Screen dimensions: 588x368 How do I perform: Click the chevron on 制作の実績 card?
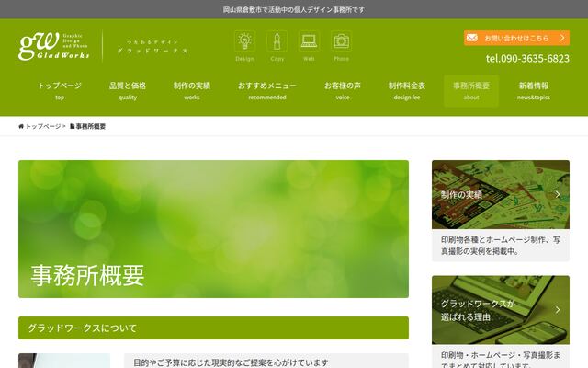coord(558,194)
